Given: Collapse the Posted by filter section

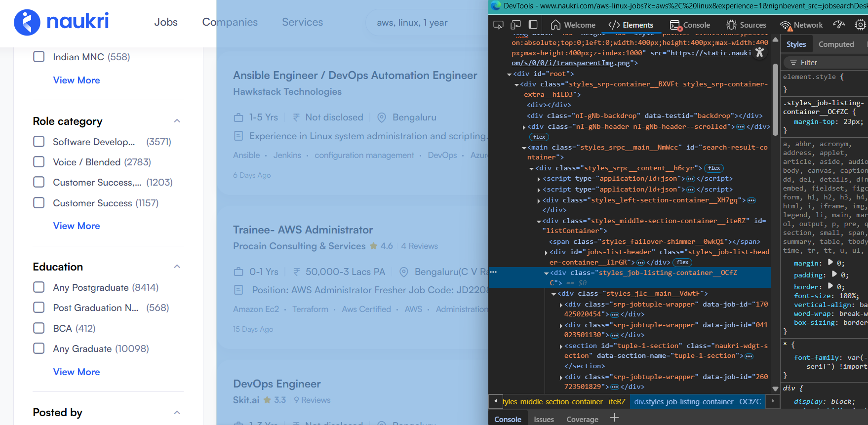Looking at the screenshot, I should [177, 412].
